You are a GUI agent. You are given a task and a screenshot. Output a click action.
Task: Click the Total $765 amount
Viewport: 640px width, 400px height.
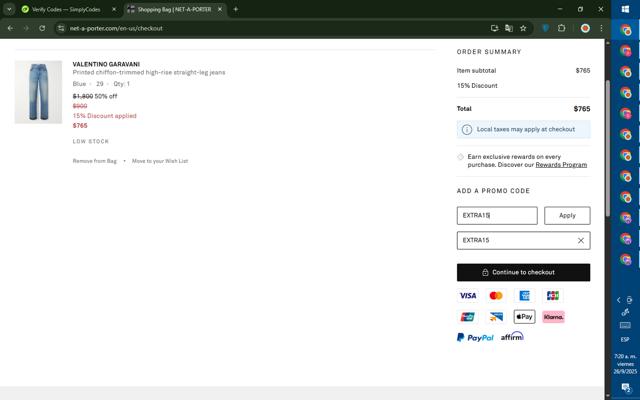582,109
